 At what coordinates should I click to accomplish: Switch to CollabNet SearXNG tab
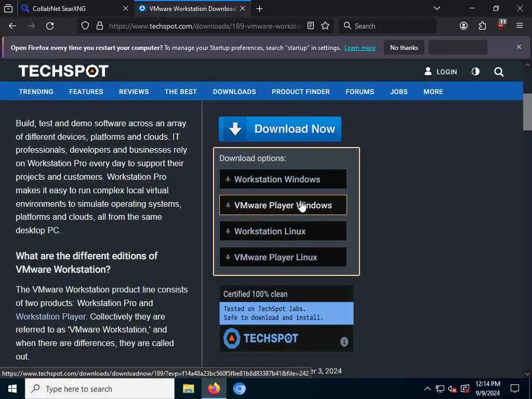point(75,8)
